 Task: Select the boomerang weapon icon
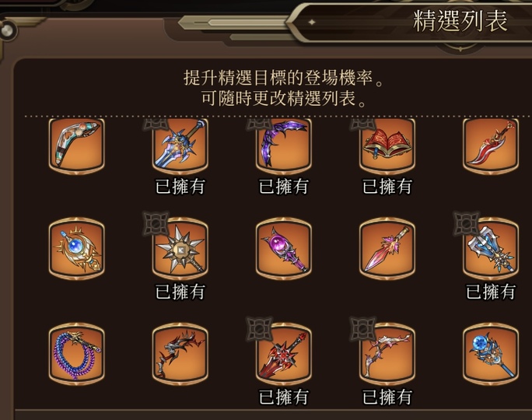pyautogui.click(x=77, y=145)
